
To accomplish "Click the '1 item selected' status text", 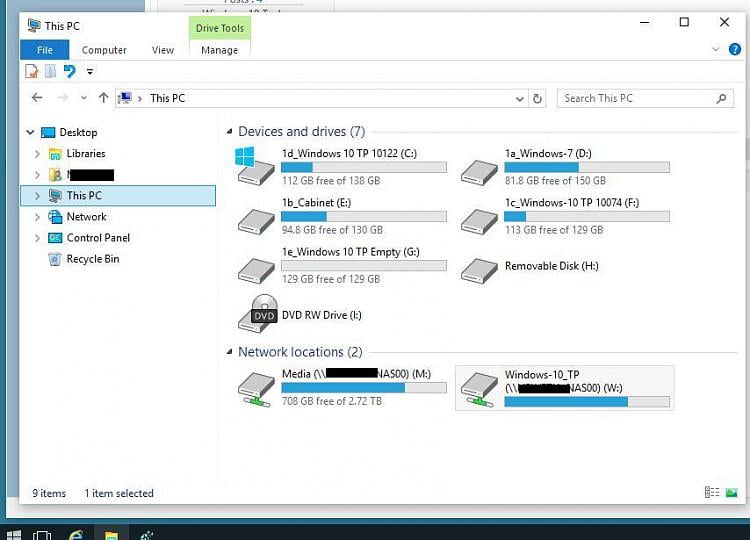I will [x=119, y=493].
